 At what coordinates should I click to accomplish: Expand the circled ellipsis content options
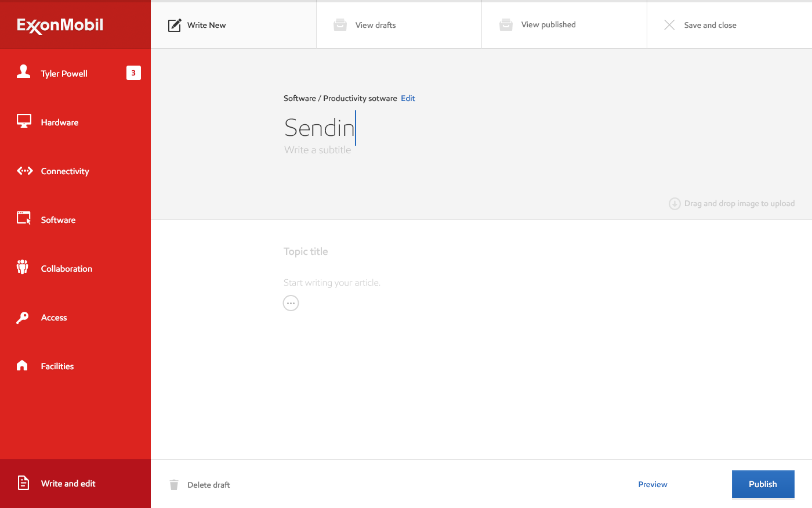click(x=291, y=303)
